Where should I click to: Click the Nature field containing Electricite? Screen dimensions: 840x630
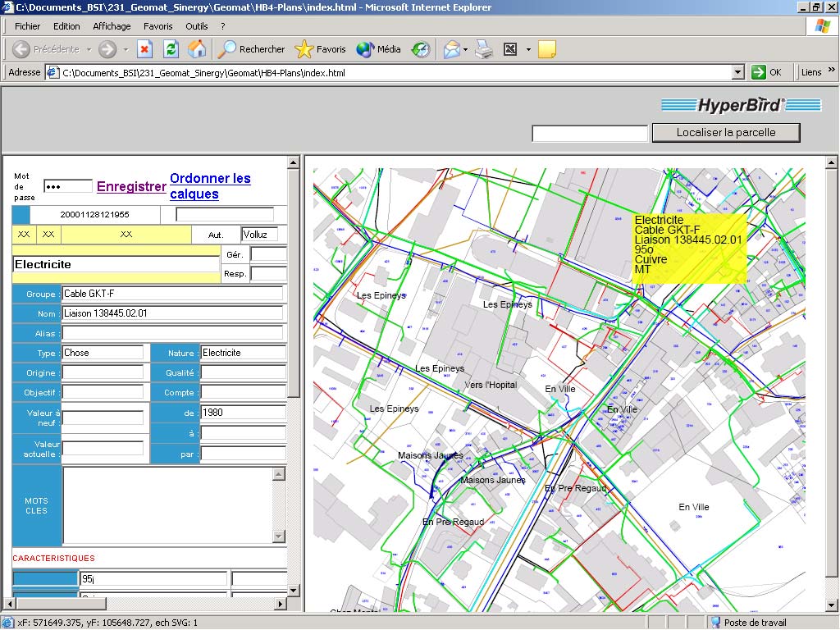click(x=243, y=353)
